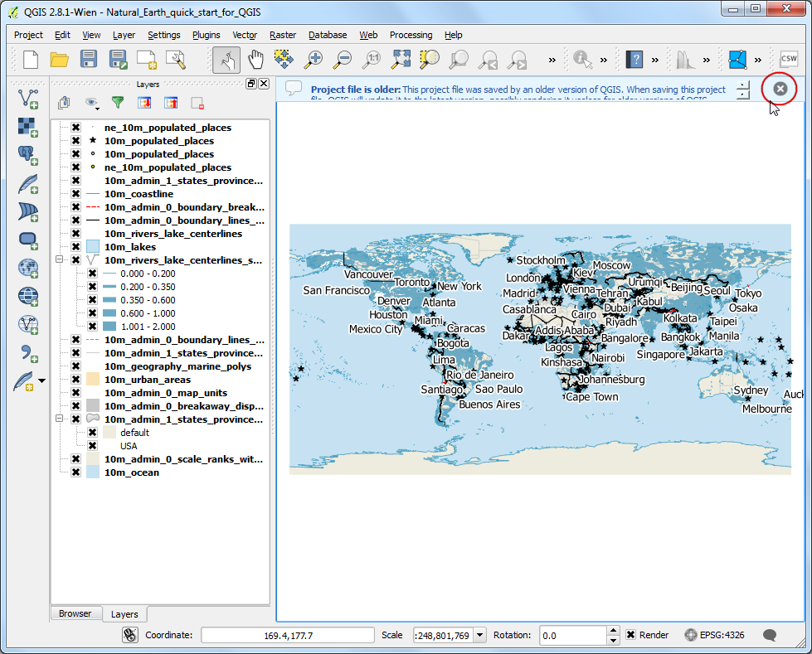Open the Manage Layer Visibility eye dropdown
The height and width of the screenshot is (654, 812).
92,103
